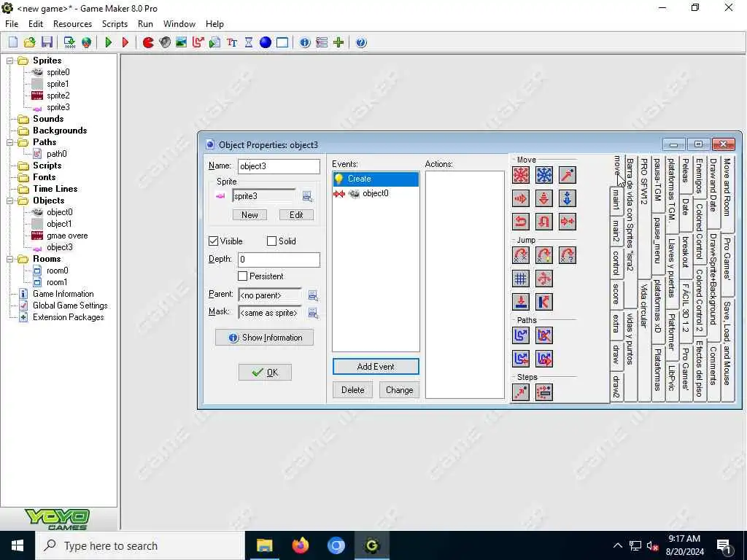Collapse the Sprites folder
Screen dimensions: 747x560
[9, 61]
